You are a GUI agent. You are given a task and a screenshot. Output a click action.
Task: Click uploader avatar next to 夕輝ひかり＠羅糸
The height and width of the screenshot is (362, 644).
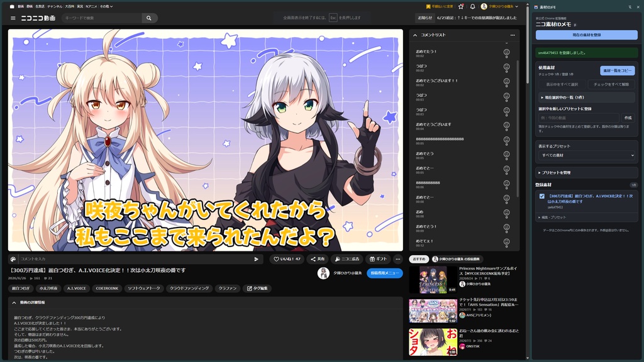[x=323, y=273]
